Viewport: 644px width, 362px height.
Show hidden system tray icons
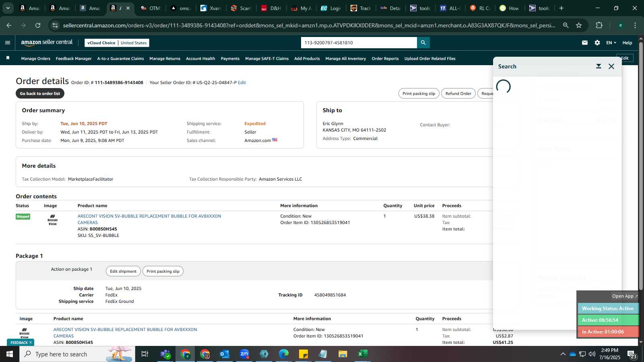click(x=563, y=354)
